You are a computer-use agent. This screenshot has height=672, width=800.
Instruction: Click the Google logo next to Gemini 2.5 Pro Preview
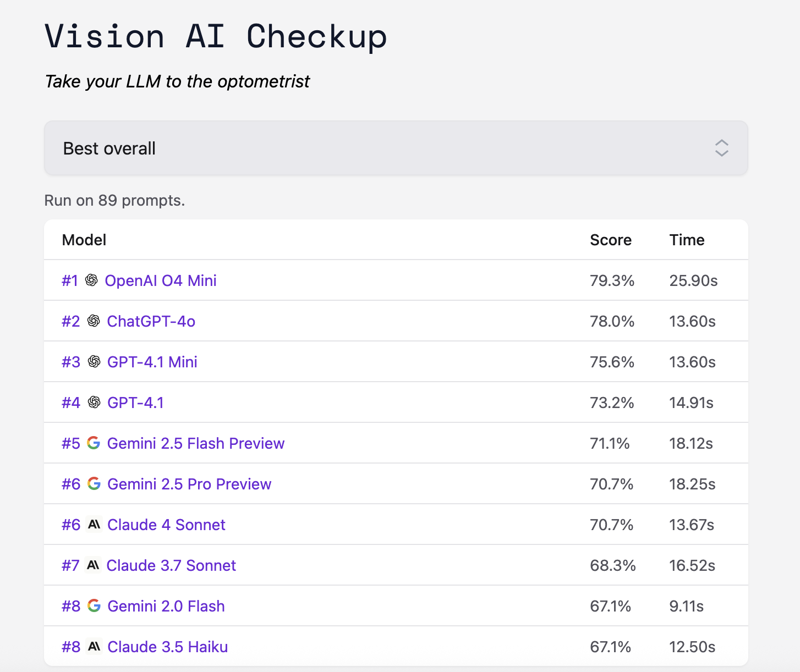click(94, 484)
